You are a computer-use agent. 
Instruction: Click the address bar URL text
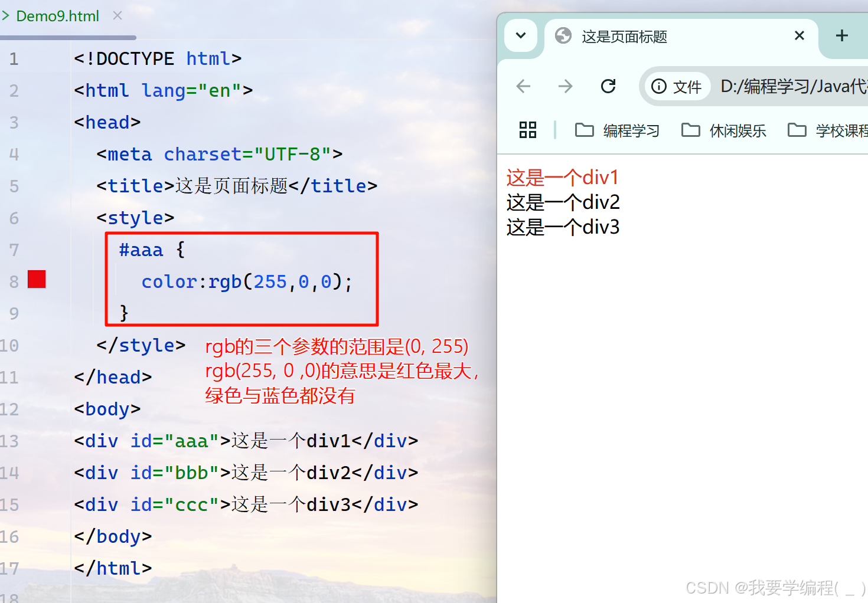point(794,87)
